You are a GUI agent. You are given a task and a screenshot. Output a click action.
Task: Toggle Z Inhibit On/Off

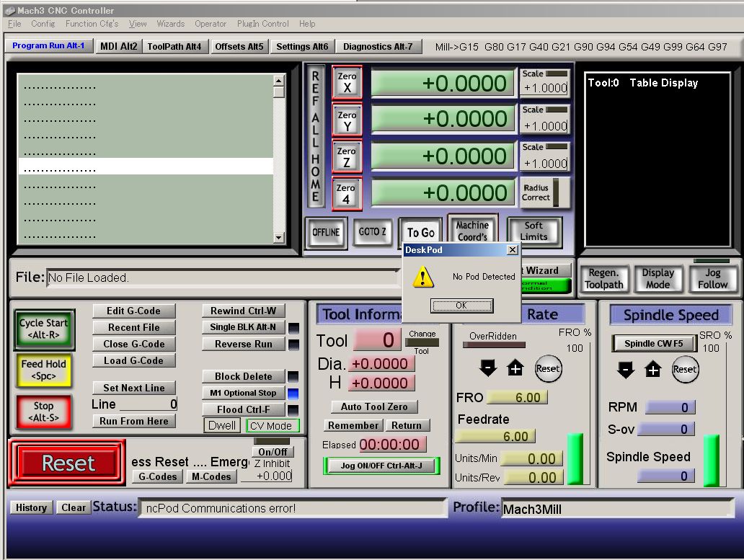(x=273, y=452)
